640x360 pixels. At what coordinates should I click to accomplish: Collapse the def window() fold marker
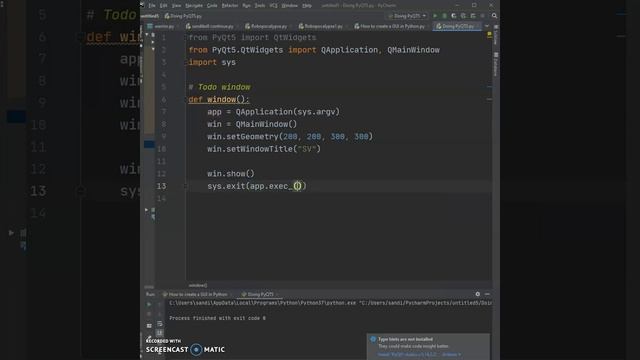tap(185, 100)
